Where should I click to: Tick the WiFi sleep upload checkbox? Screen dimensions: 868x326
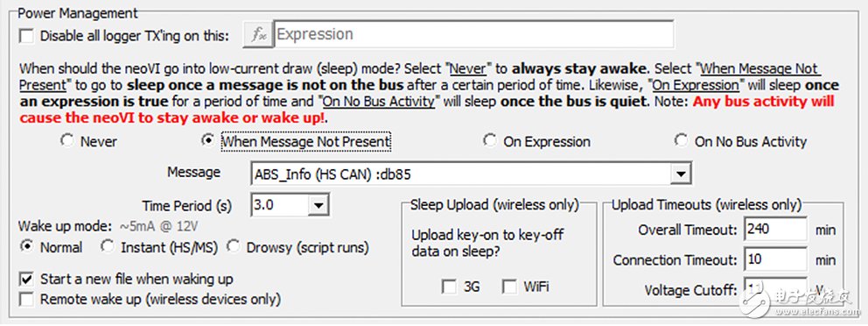click(x=509, y=287)
